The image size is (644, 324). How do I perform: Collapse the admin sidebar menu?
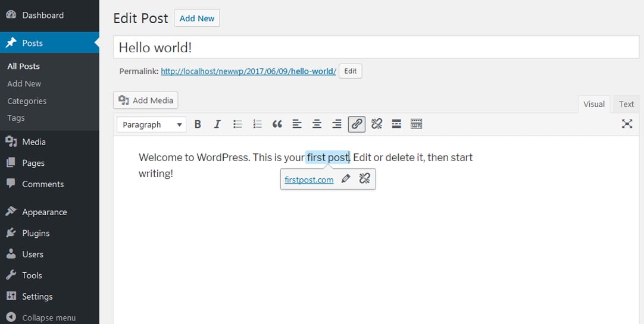[49, 317]
